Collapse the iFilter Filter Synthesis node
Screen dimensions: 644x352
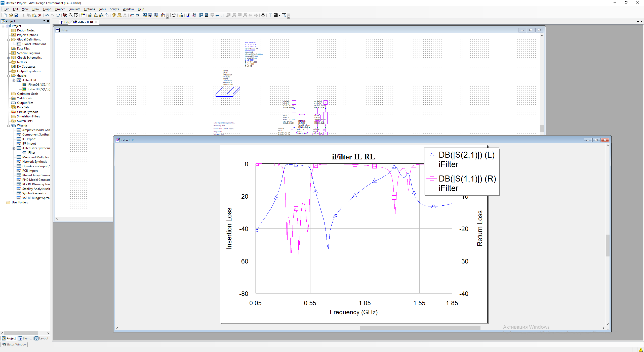pos(14,148)
